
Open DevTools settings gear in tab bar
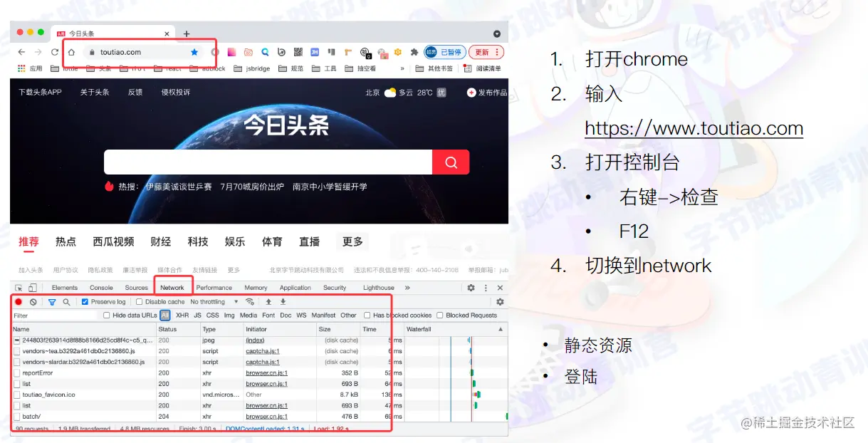pyautogui.click(x=471, y=288)
